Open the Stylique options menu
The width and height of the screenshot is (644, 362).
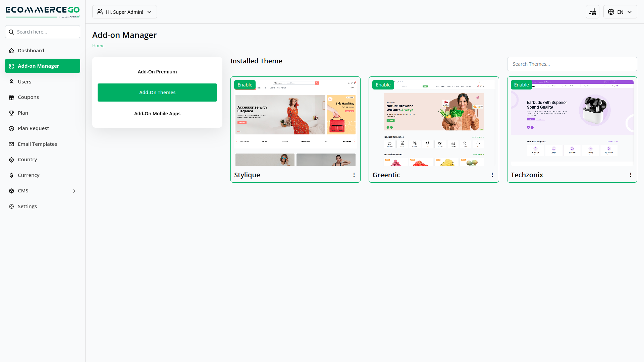pyautogui.click(x=354, y=175)
